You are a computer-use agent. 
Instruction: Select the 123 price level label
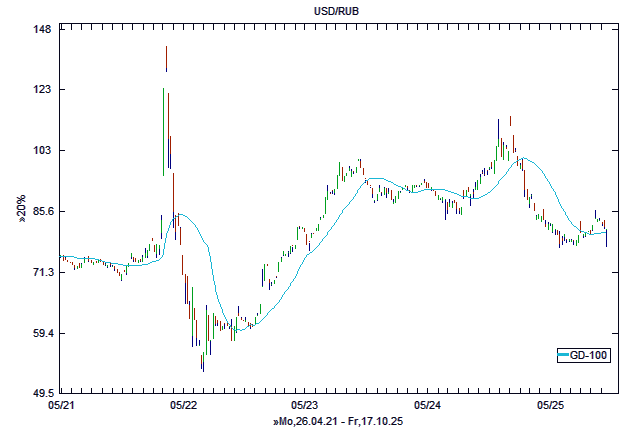(x=41, y=90)
